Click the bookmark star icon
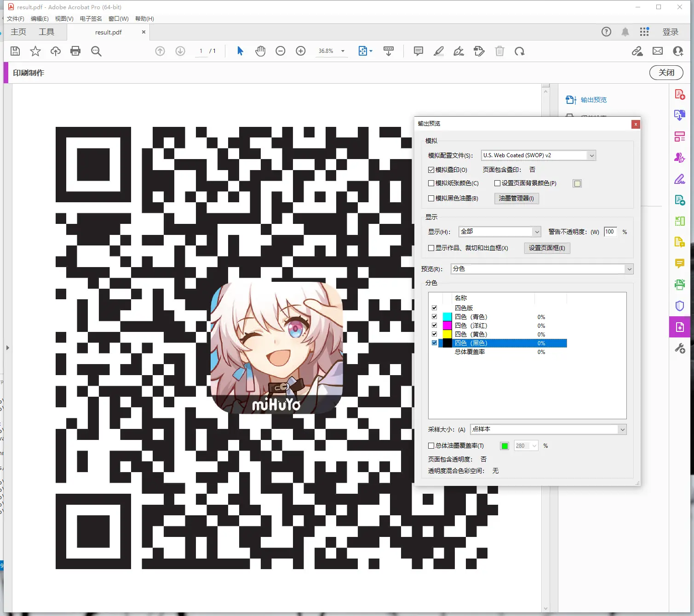Image resolution: width=694 pixels, height=616 pixels. [35, 51]
